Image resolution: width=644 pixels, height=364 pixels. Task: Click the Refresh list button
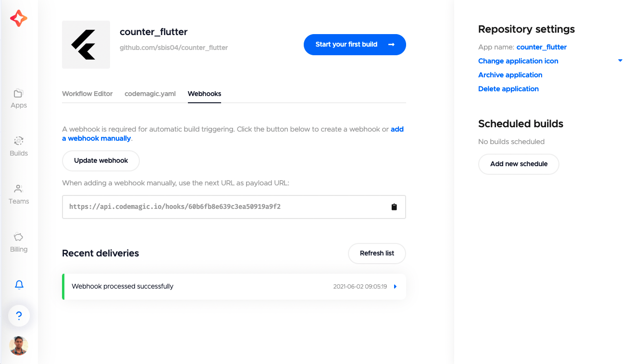coord(377,254)
